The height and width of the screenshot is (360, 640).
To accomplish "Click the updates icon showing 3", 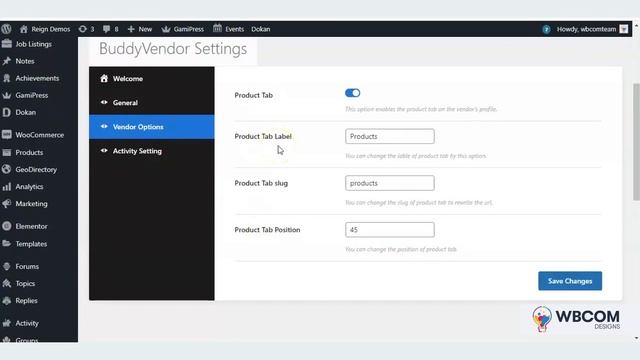I will pos(82,29).
